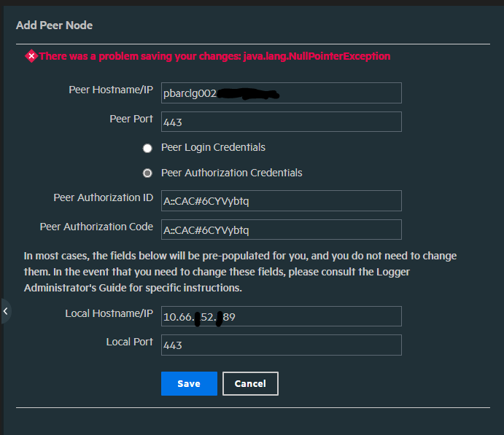Click the Peer Authorization ID text box
The height and width of the screenshot is (435, 504).
281,200
